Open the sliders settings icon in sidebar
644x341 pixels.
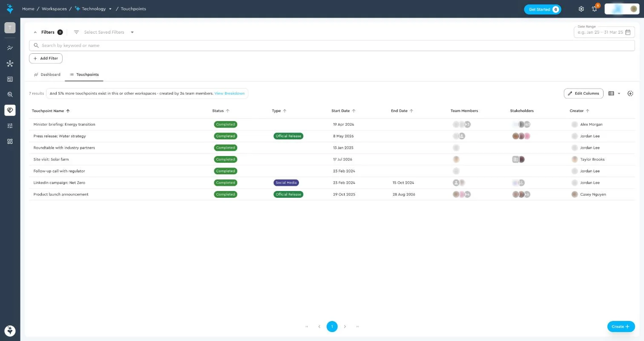[x=10, y=126]
